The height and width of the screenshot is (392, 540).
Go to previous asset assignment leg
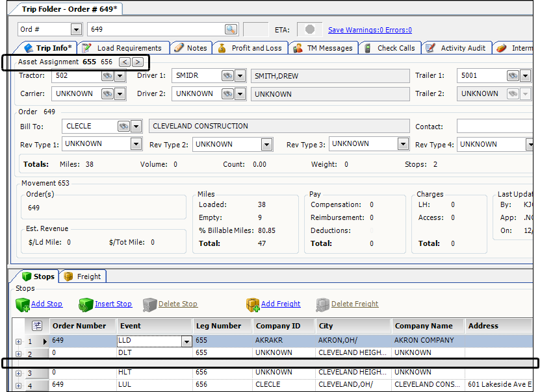(x=124, y=62)
